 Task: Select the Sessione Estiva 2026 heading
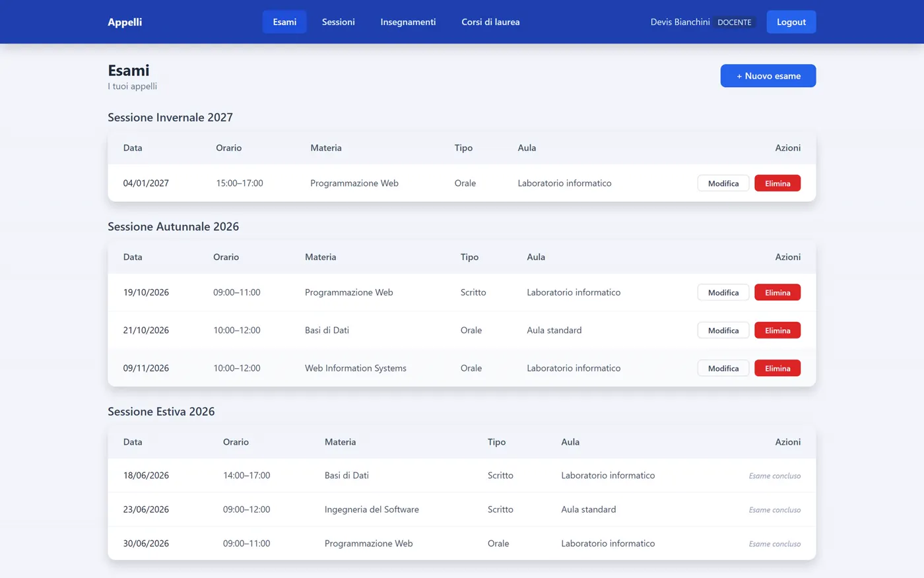[161, 412]
